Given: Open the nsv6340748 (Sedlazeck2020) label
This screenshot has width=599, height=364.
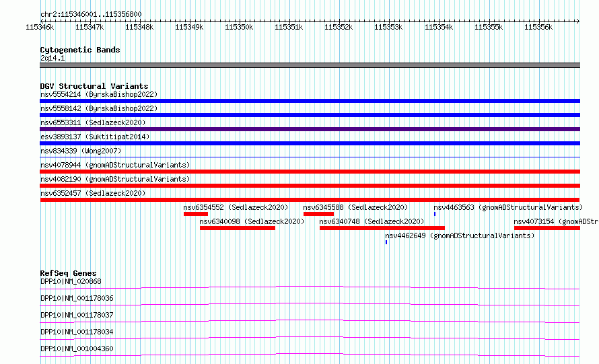Looking at the screenshot, I should (372, 221).
